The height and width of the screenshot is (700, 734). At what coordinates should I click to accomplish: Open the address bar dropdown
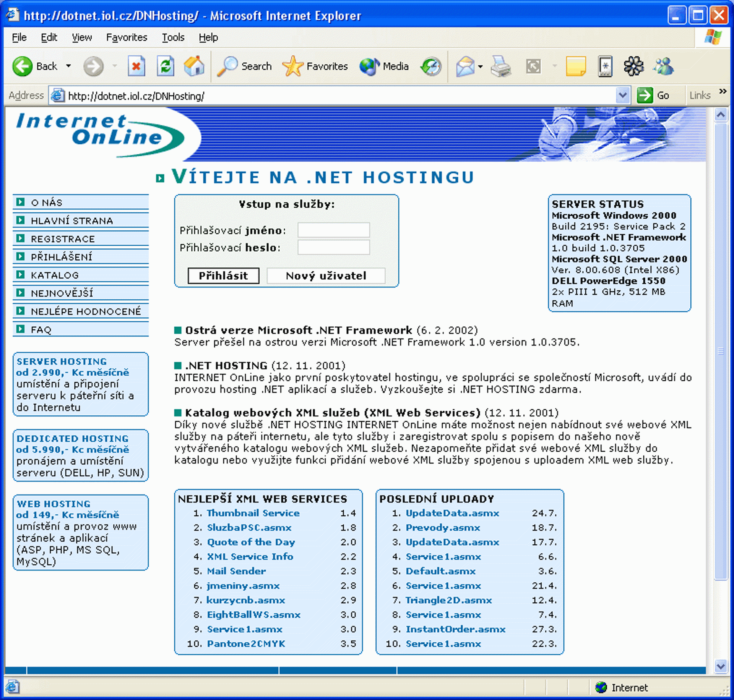[x=623, y=95]
